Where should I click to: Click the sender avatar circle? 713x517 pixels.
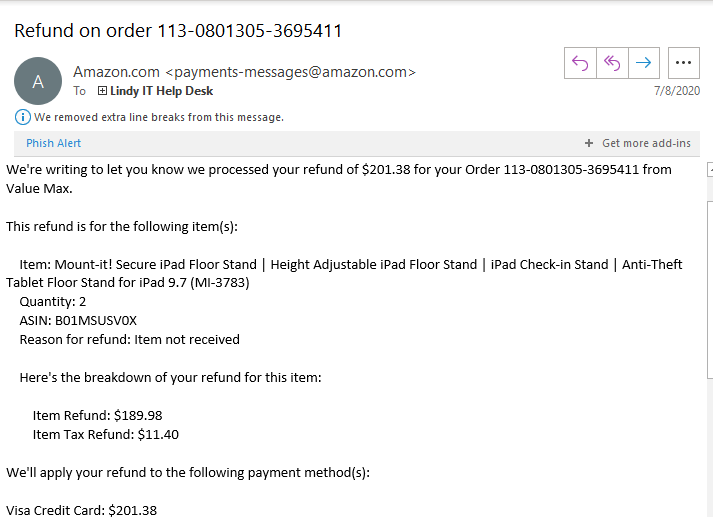point(38,82)
